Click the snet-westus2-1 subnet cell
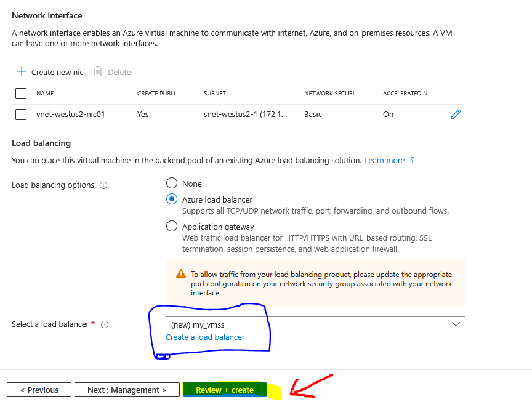Image resolution: width=532 pixels, height=410 pixels. coord(245,115)
